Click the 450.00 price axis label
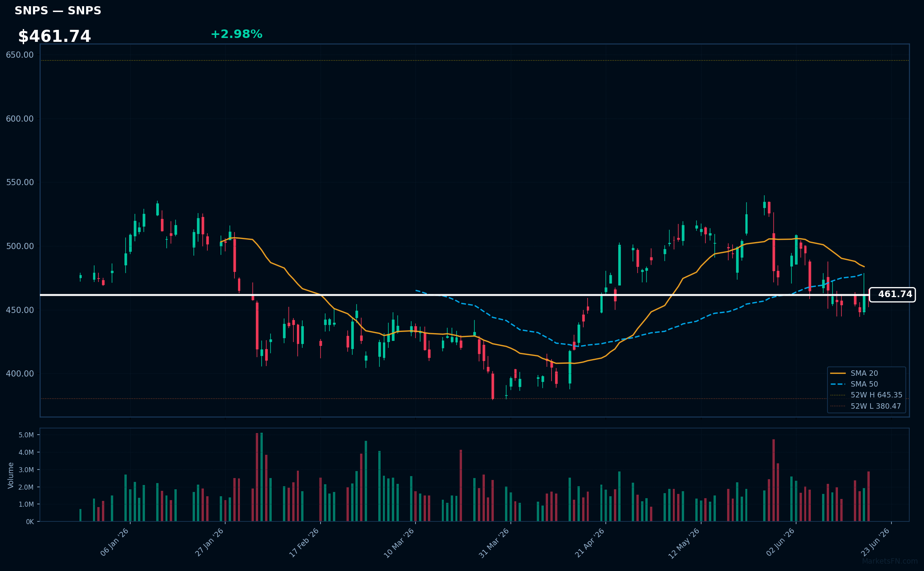 [x=20, y=310]
